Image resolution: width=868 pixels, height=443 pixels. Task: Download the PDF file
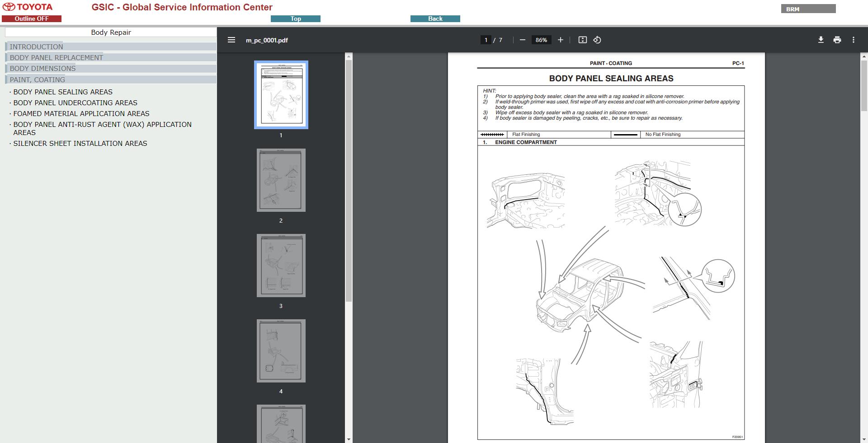(821, 40)
